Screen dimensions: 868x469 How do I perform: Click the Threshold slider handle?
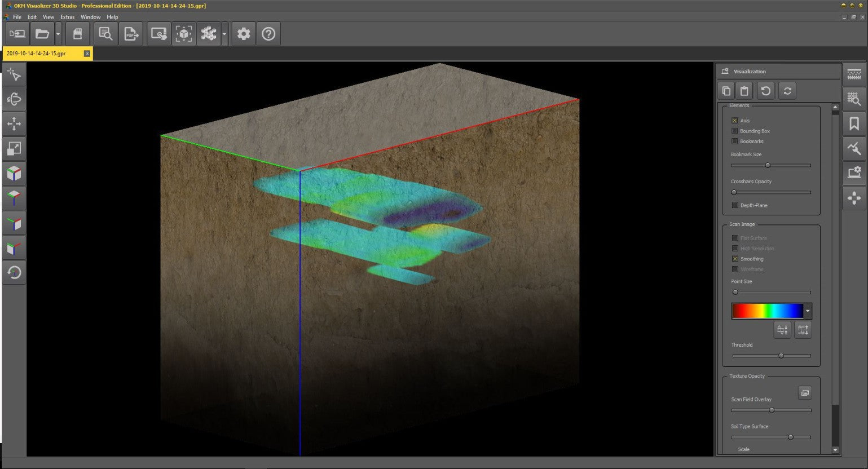781,356
